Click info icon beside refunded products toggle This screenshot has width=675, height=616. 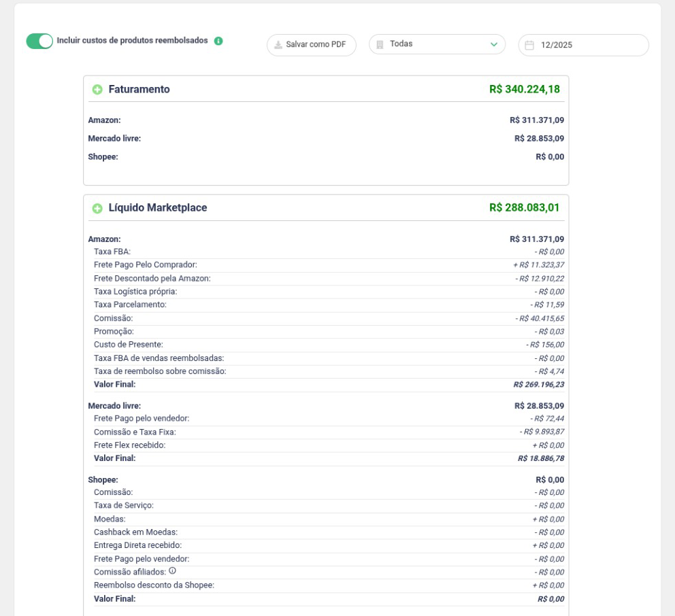[x=218, y=41]
